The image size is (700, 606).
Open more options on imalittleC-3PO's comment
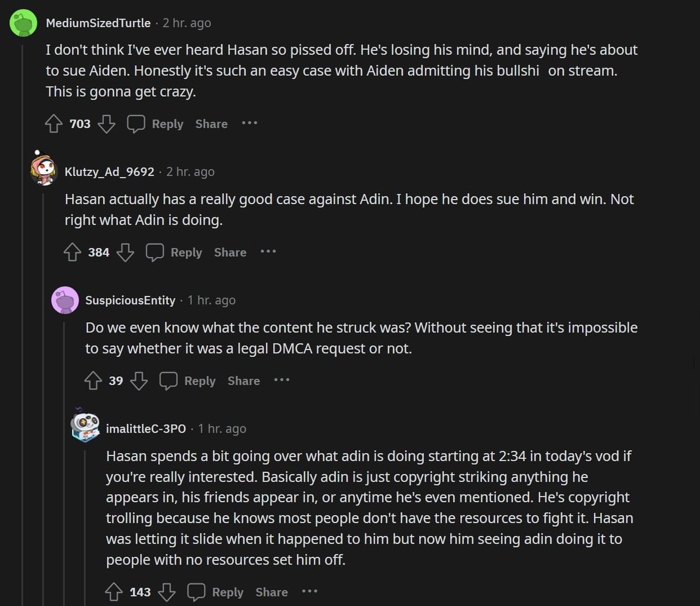310,591
